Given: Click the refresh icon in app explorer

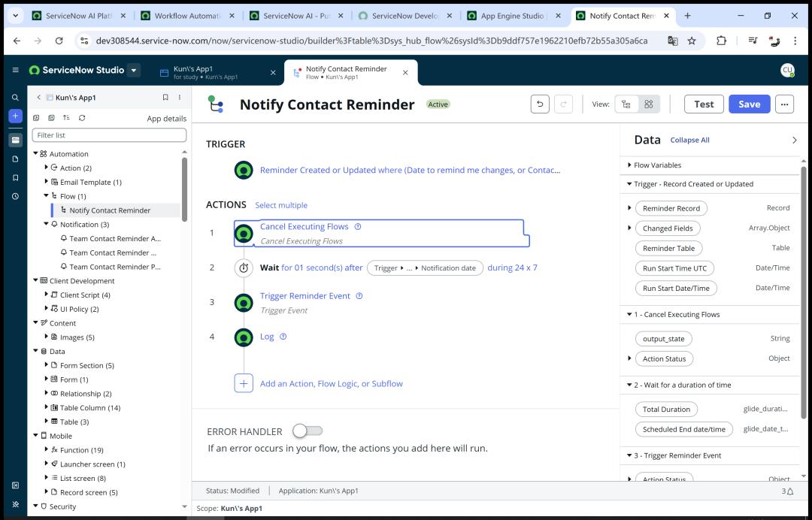Looking at the screenshot, I should pos(82,118).
